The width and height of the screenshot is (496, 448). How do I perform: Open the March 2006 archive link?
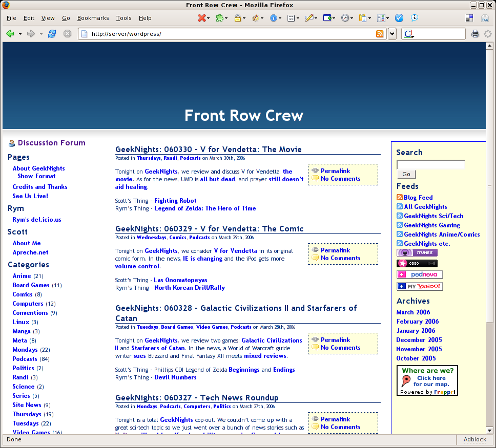pos(413,312)
